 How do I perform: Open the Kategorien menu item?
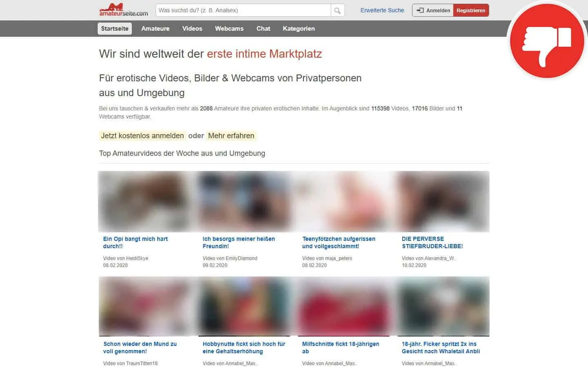[298, 29]
